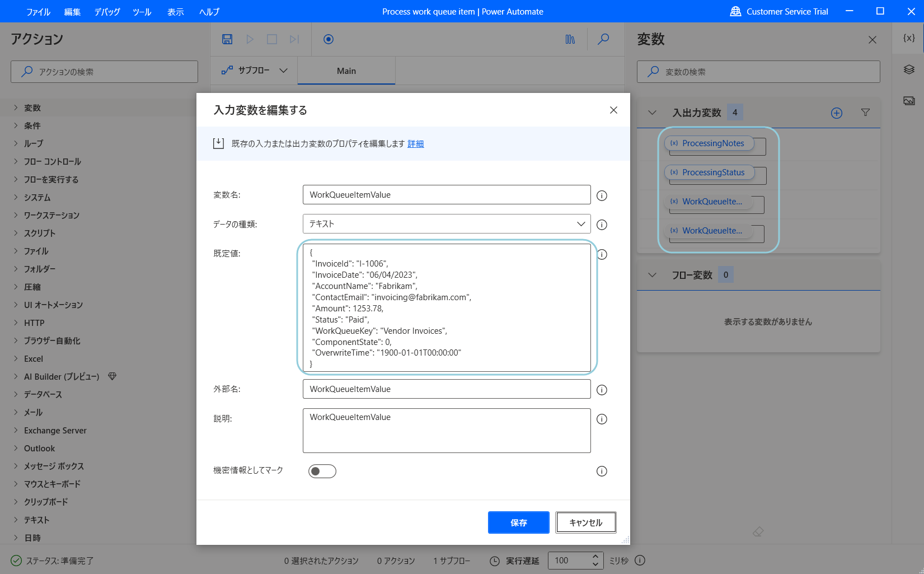Open the UI elements layers icon

click(x=909, y=69)
